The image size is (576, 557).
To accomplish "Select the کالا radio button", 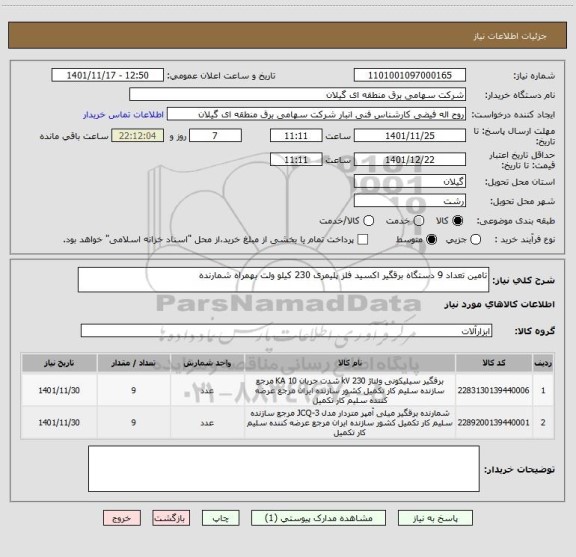I will click(458, 220).
